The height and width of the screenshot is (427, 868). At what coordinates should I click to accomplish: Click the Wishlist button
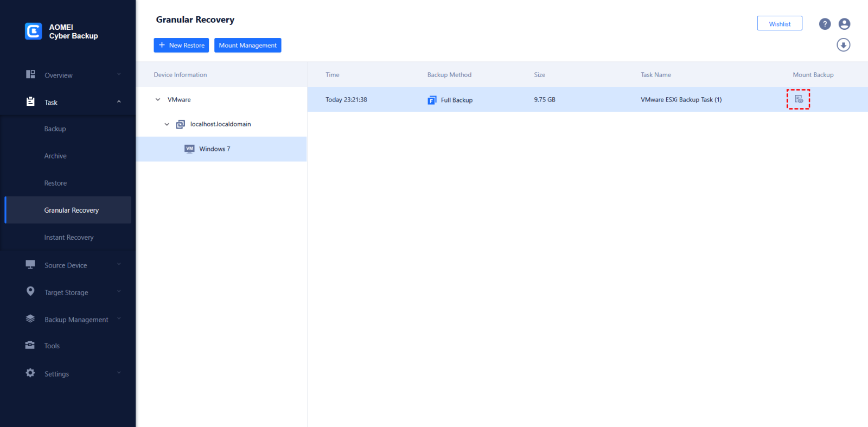[780, 23]
